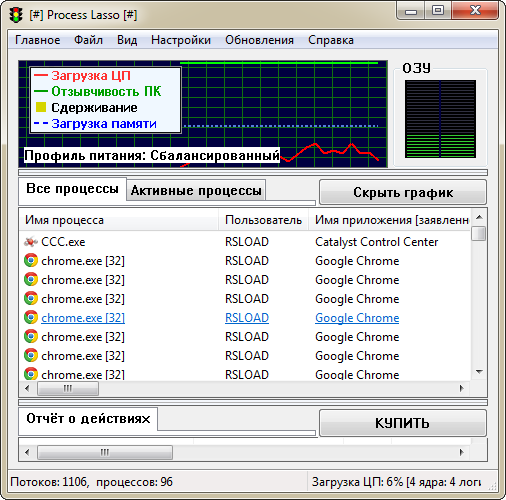Open the Главное menu
The width and height of the screenshot is (506, 500).
click(x=38, y=40)
